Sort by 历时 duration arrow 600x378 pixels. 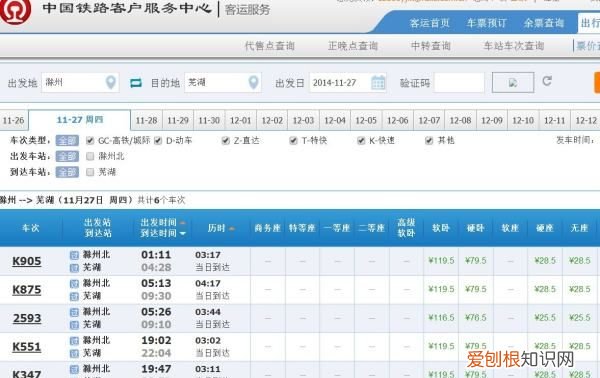point(231,228)
